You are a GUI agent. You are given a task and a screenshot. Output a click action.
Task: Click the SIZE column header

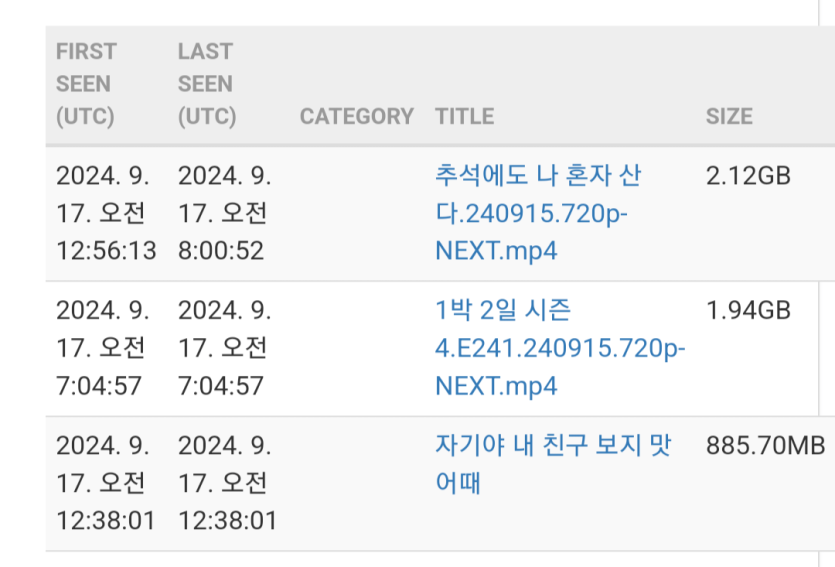tap(729, 116)
